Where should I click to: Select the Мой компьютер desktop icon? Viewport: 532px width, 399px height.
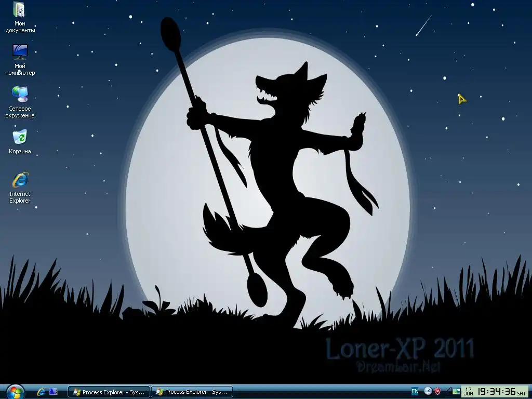click(20, 60)
